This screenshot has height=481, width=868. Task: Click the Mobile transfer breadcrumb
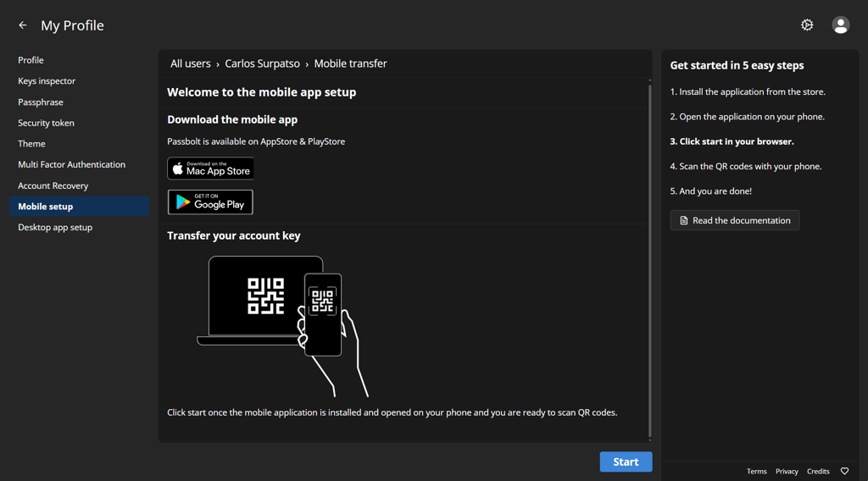tap(350, 64)
